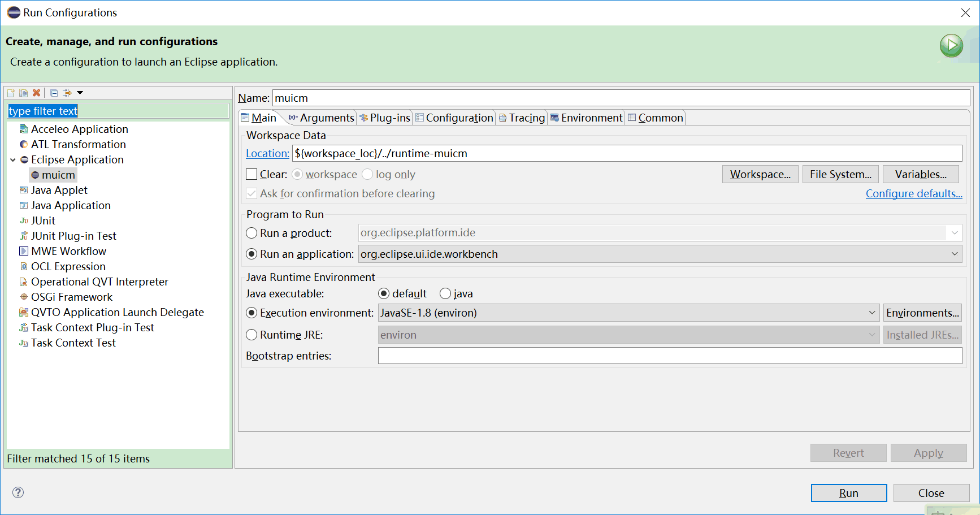Click the type filter text box
This screenshot has width=980, height=515.
(x=118, y=111)
